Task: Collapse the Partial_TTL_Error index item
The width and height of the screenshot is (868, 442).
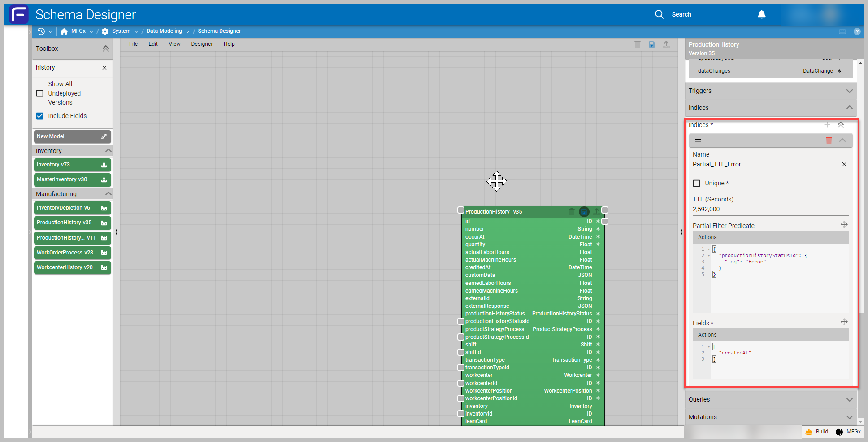Action: 842,140
